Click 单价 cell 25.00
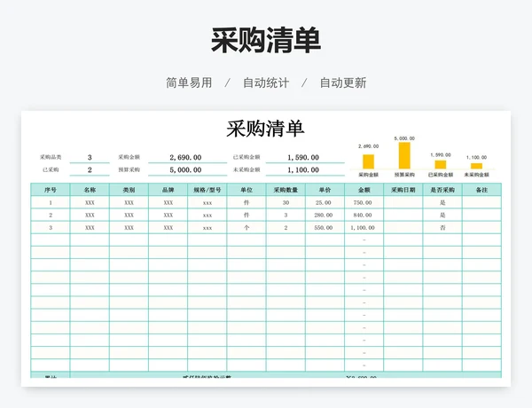532x408 pixels. pos(325,202)
